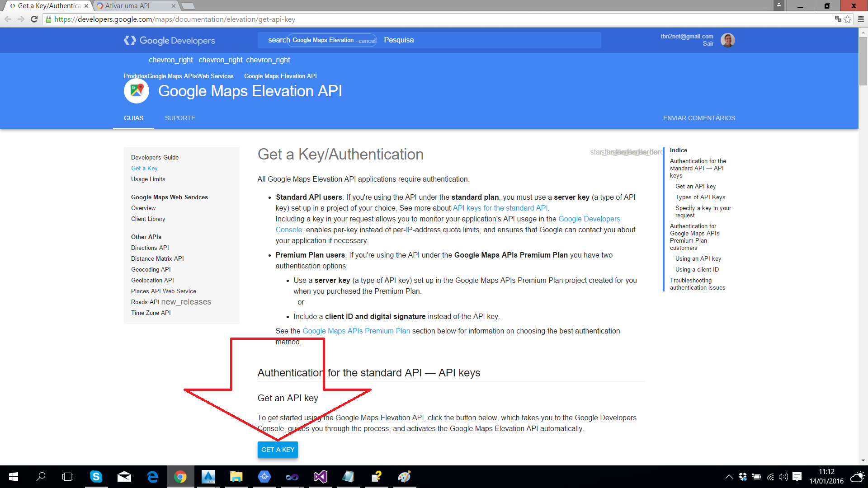Click the browser back arrow

coord(8,19)
